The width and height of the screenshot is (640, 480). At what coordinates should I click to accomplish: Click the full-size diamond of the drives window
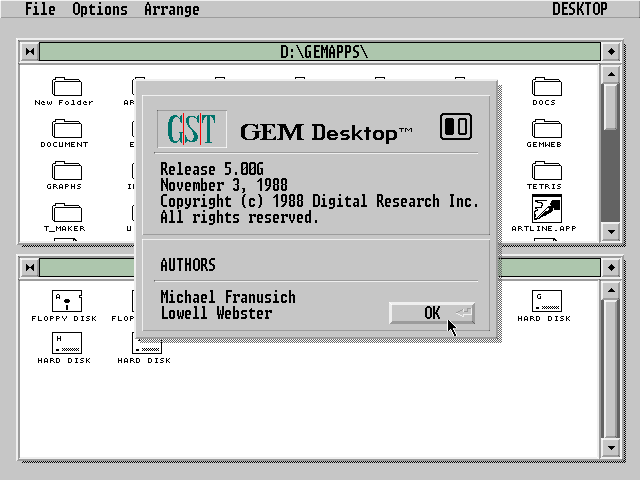pyautogui.click(x=611, y=268)
